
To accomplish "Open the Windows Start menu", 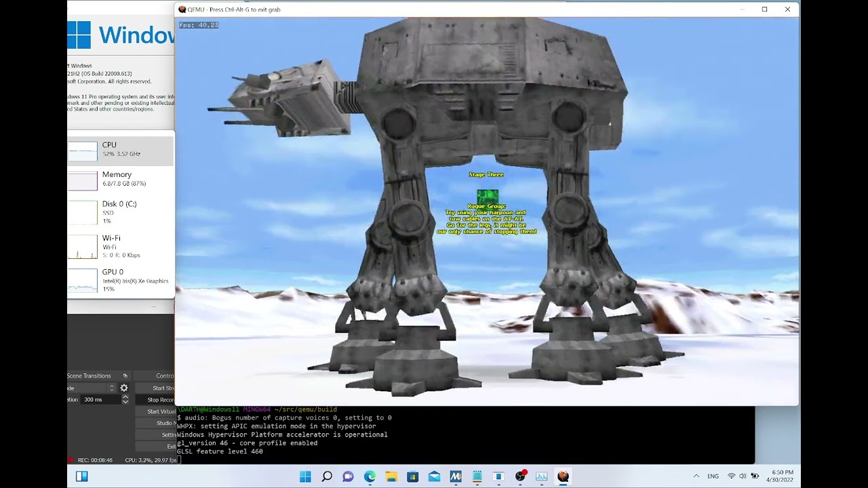I will (305, 476).
